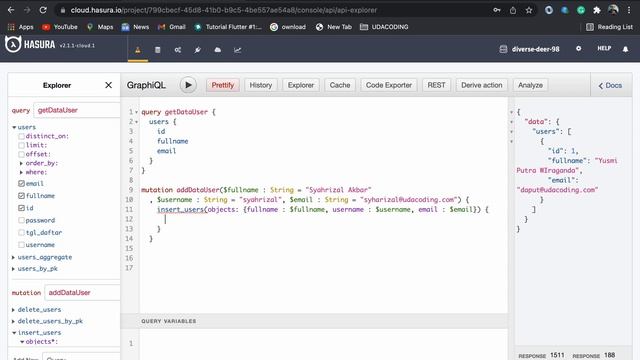Click the Derive action button

(482, 85)
